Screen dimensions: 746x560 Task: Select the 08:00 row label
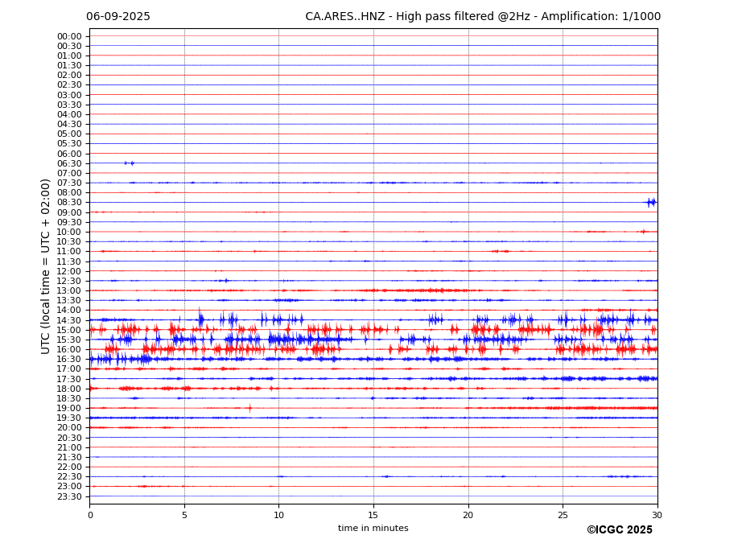point(69,192)
